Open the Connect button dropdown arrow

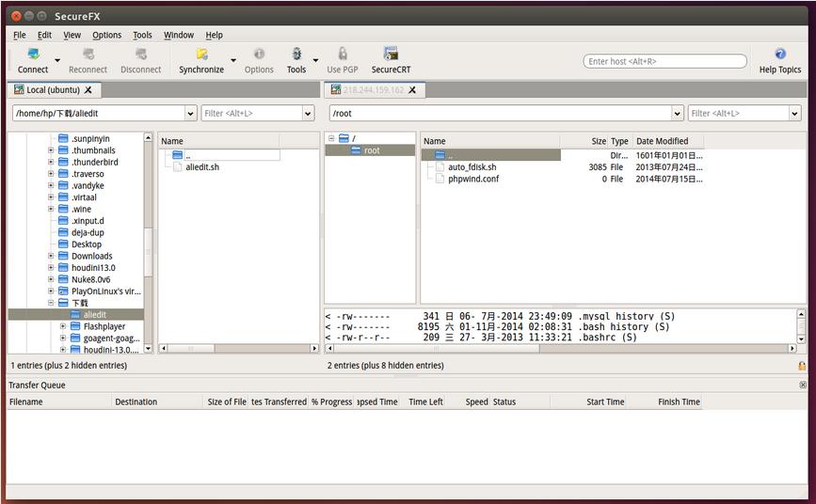57,61
